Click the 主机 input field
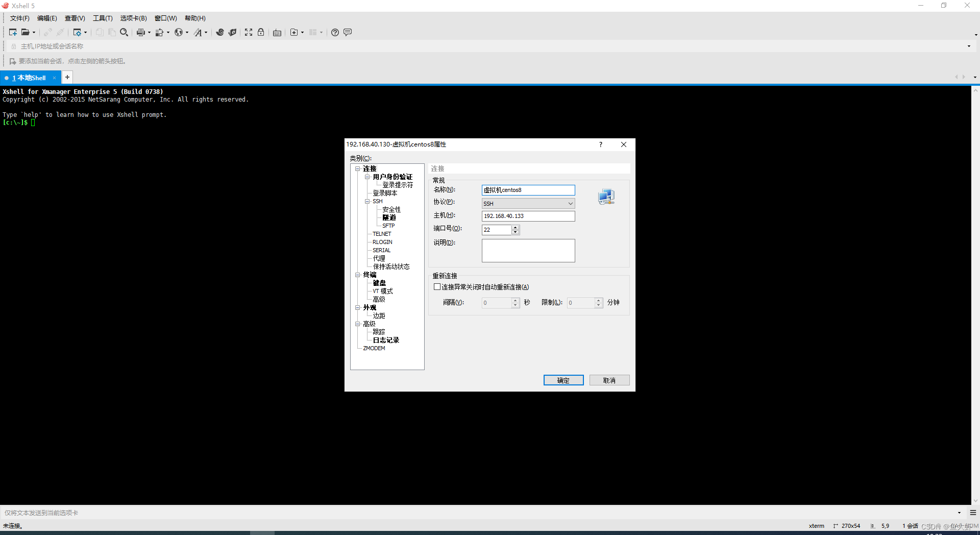The image size is (980, 535). (528, 216)
